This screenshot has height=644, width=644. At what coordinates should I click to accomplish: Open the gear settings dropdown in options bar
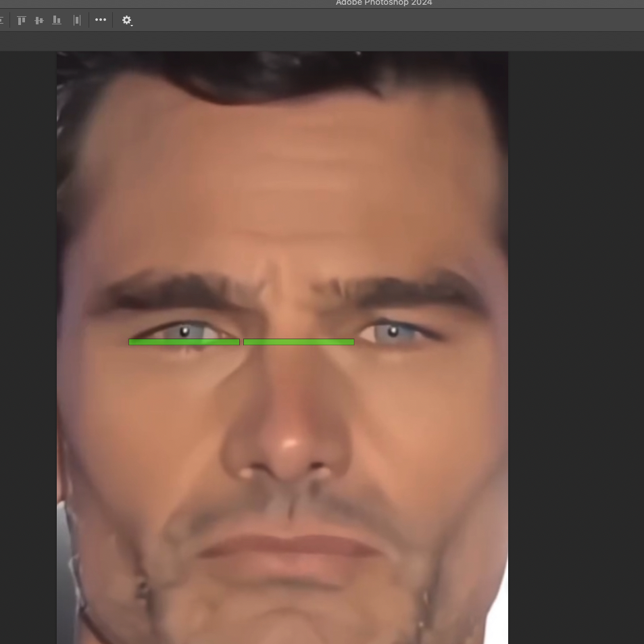click(127, 20)
